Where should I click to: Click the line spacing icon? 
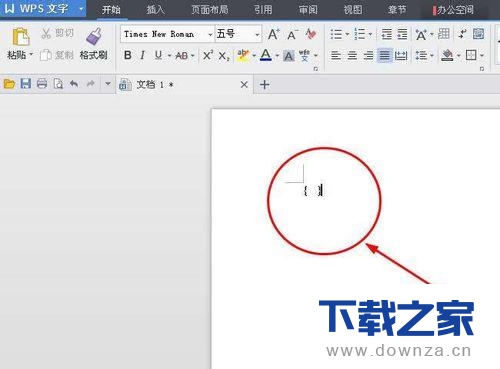(421, 55)
